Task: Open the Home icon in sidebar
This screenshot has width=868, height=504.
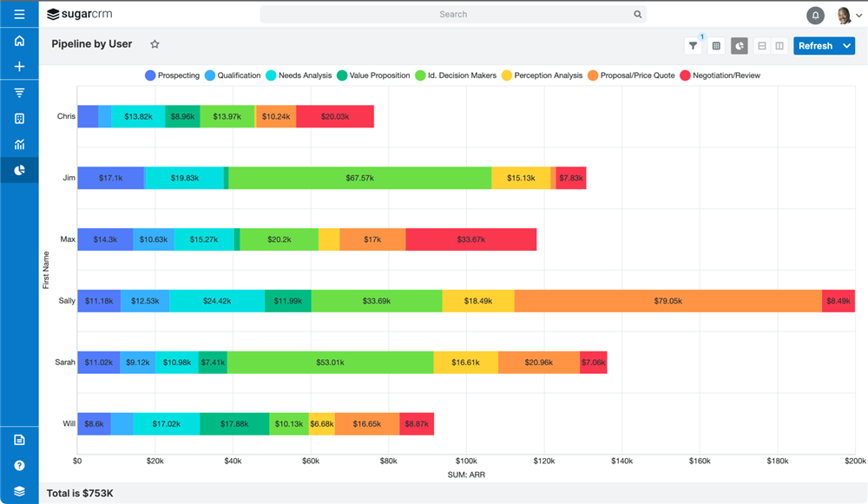Action: pyautogui.click(x=19, y=41)
